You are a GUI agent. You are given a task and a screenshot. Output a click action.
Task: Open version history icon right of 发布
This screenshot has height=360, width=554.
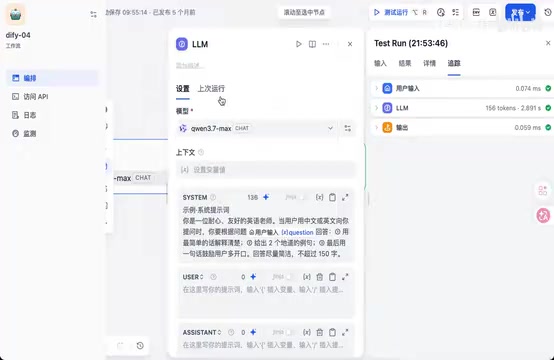tap(548, 12)
